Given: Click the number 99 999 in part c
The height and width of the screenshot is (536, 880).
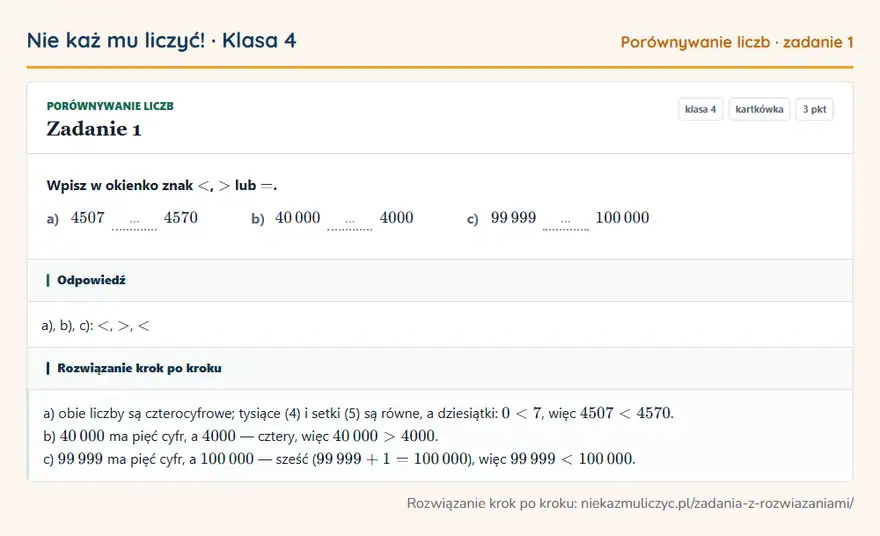Looking at the screenshot, I should (514, 218).
